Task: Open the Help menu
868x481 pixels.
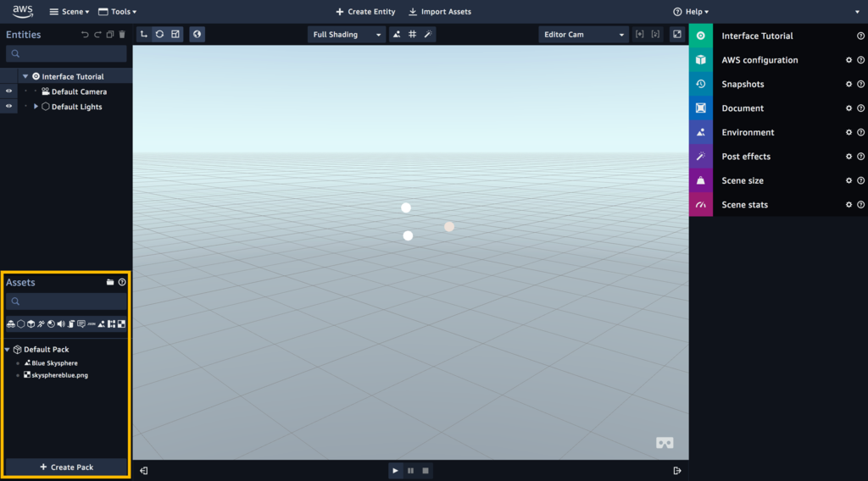Action: pos(691,12)
